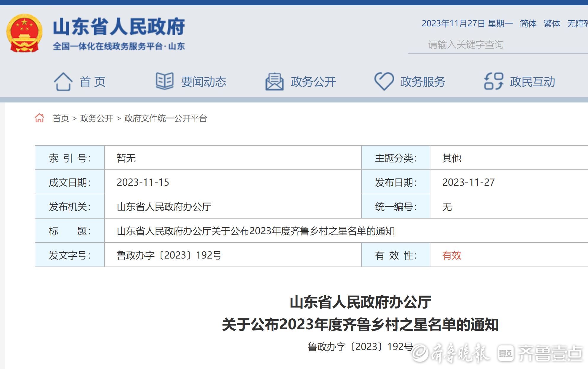Open the 无障碍 accessibility mode link

[x=578, y=23]
